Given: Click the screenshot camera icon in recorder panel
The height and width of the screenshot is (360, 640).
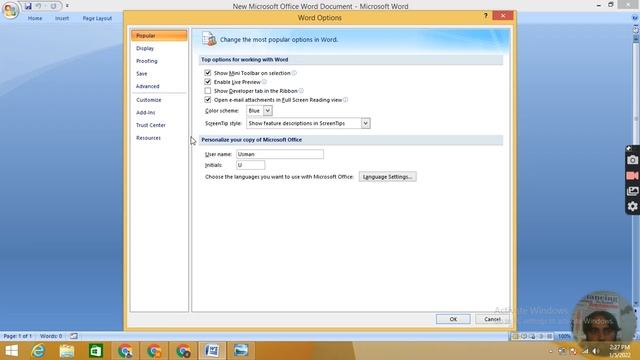Looking at the screenshot, I should (x=632, y=160).
